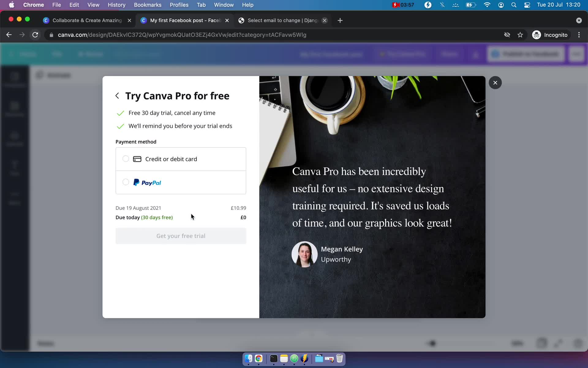Close the Collaborate & Create Amazing tab
The height and width of the screenshot is (368, 588).
pyautogui.click(x=129, y=20)
